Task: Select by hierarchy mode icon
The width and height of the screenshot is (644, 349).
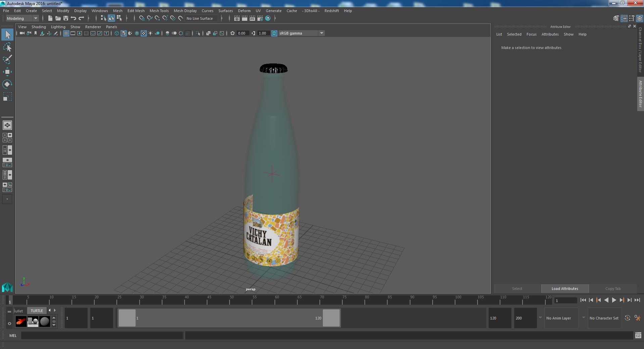Action: (x=103, y=18)
